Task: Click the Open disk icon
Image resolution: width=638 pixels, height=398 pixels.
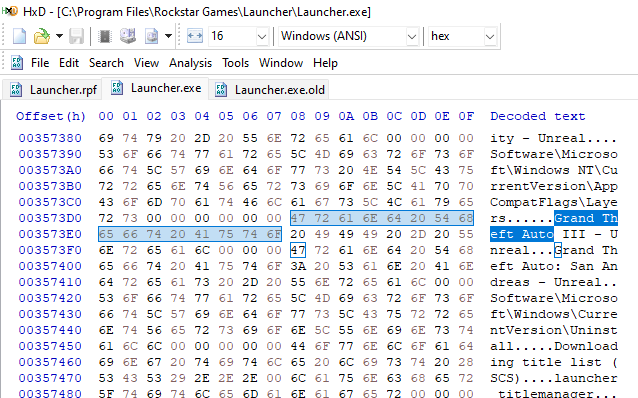Action: click(128, 36)
